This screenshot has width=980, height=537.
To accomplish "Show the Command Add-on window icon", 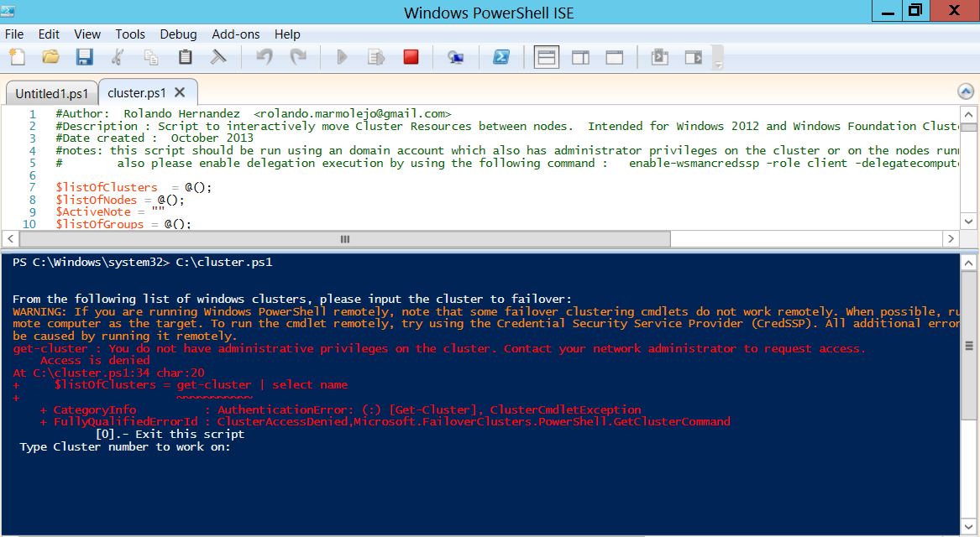I will [660, 57].
